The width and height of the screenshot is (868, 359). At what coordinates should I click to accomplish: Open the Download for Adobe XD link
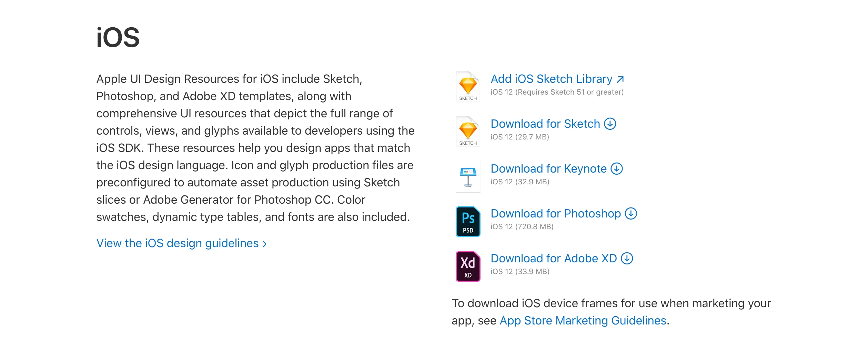tap(553, 259)
